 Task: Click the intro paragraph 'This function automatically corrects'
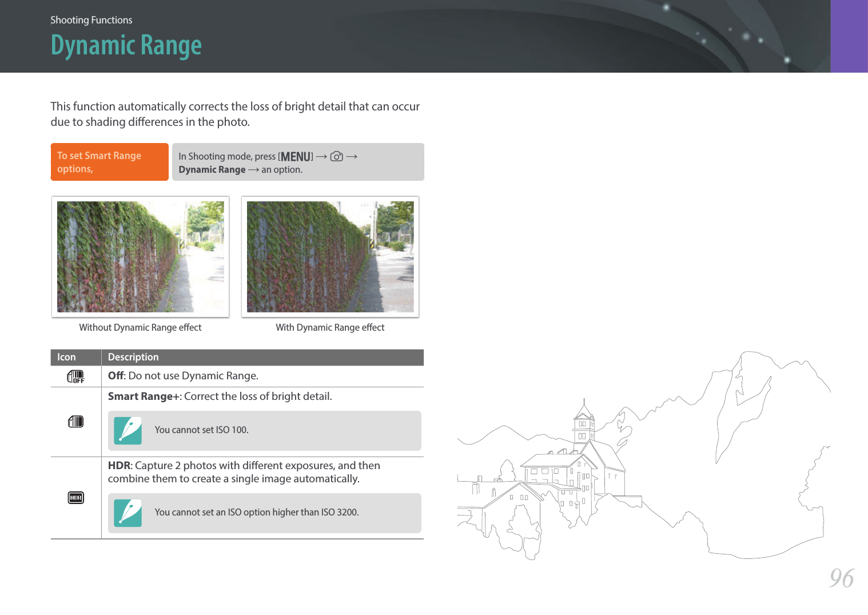[235, 114]
